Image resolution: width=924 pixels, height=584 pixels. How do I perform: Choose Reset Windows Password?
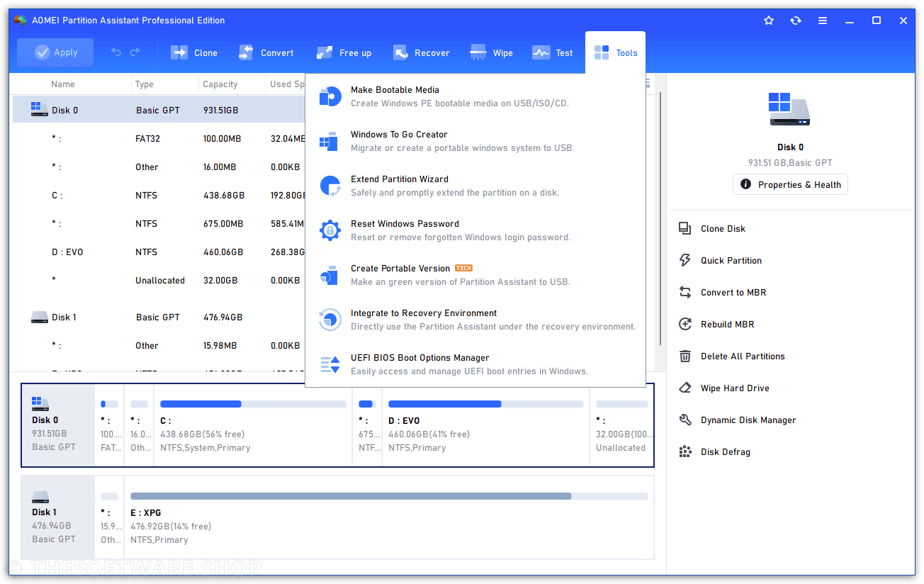pos(475,230)
